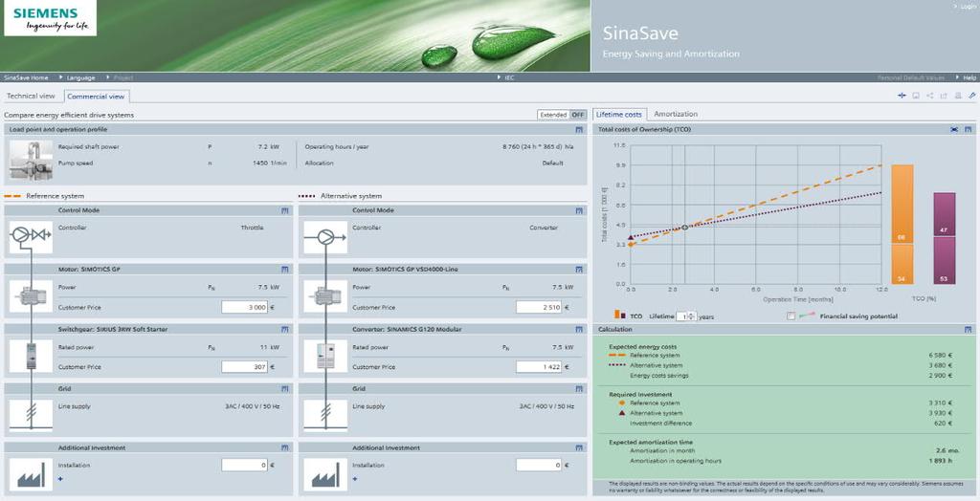Add investment item under reference Installation
This screenshot has width=980, height=501.
point(60,478)
